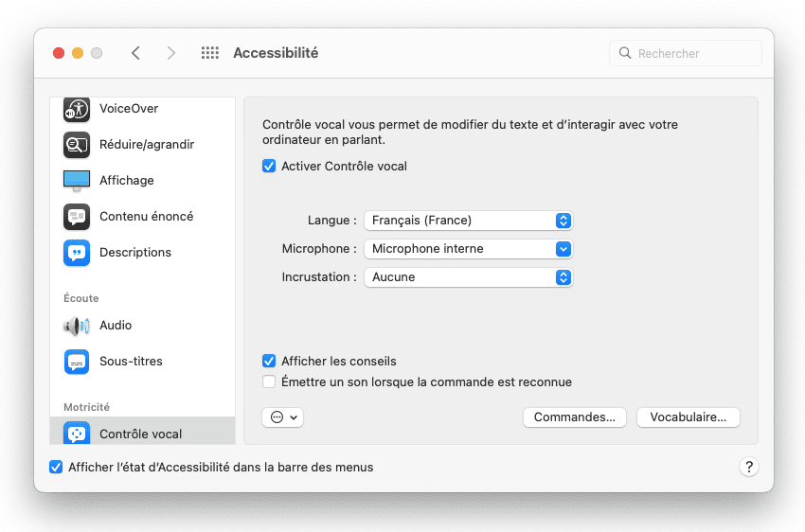
Task: Disable Activer Contrôle vocal checkbox
Action: click(269, 167)
